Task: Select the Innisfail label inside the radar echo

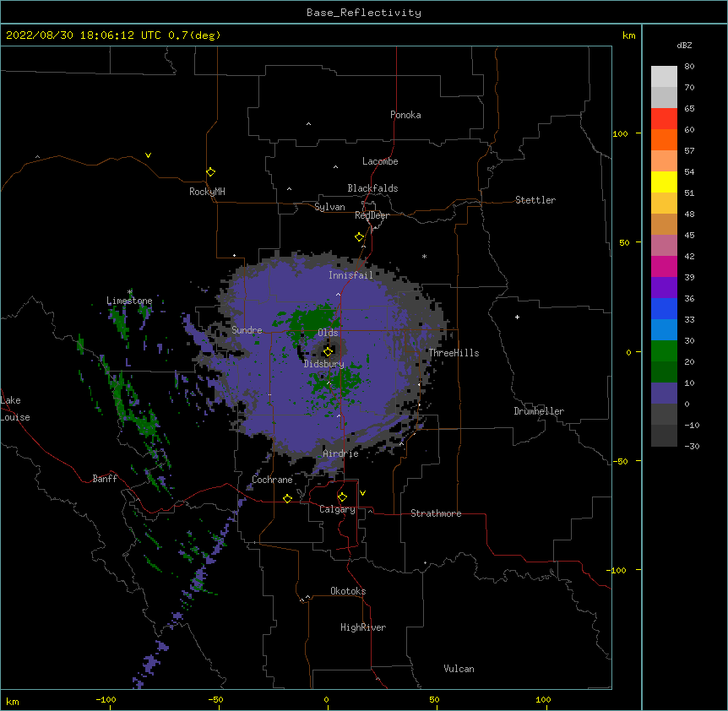Action: (350, 275)
